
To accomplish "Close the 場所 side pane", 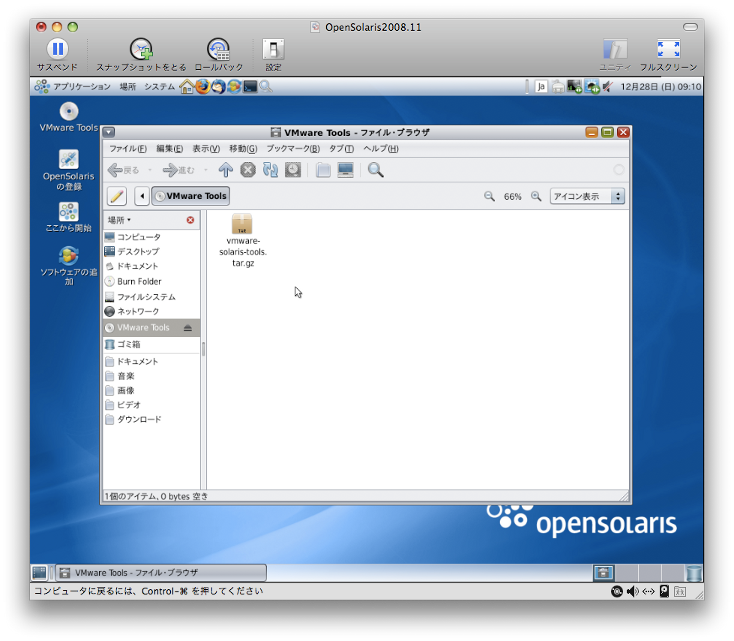I will pos(190,220).
